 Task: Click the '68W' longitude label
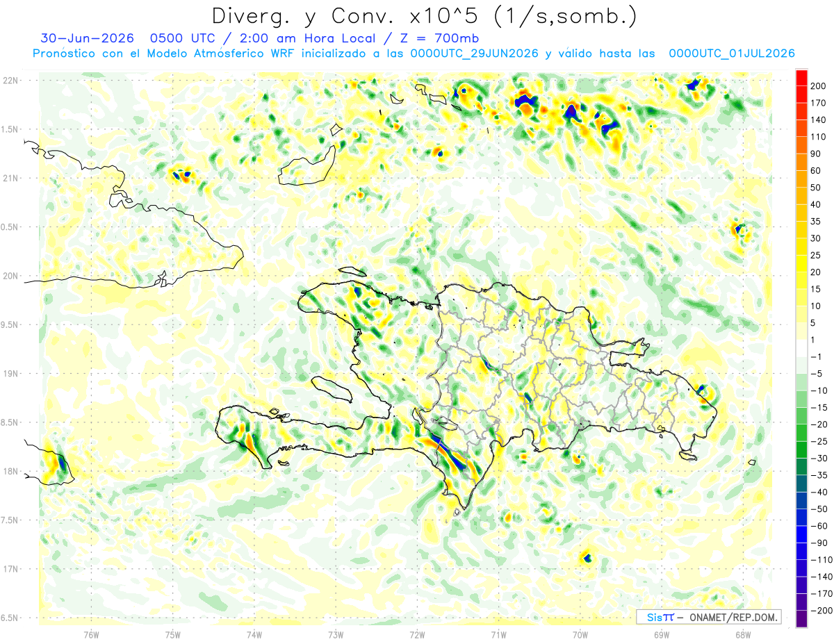point(743,634)
